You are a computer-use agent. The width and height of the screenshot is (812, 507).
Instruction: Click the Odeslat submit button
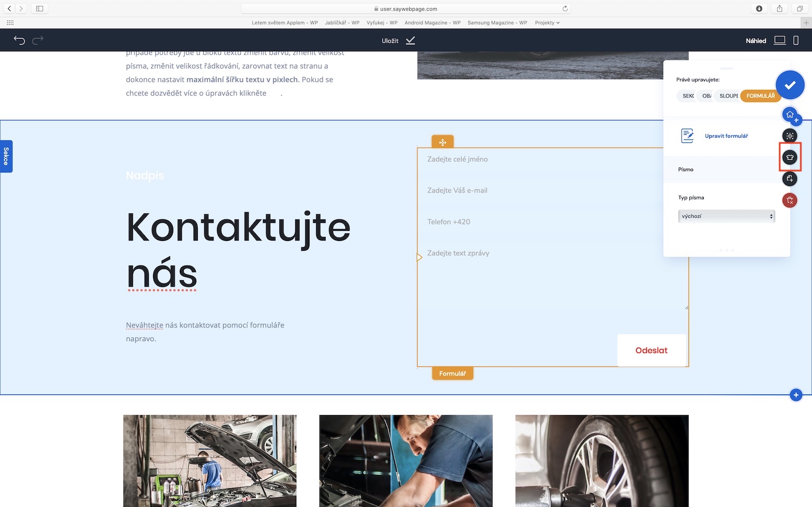point(651,351)
